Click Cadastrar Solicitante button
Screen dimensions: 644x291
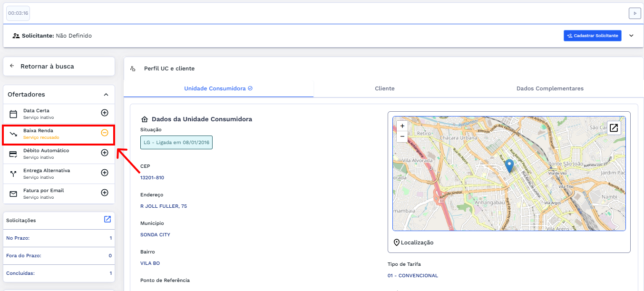coord(592,36)
